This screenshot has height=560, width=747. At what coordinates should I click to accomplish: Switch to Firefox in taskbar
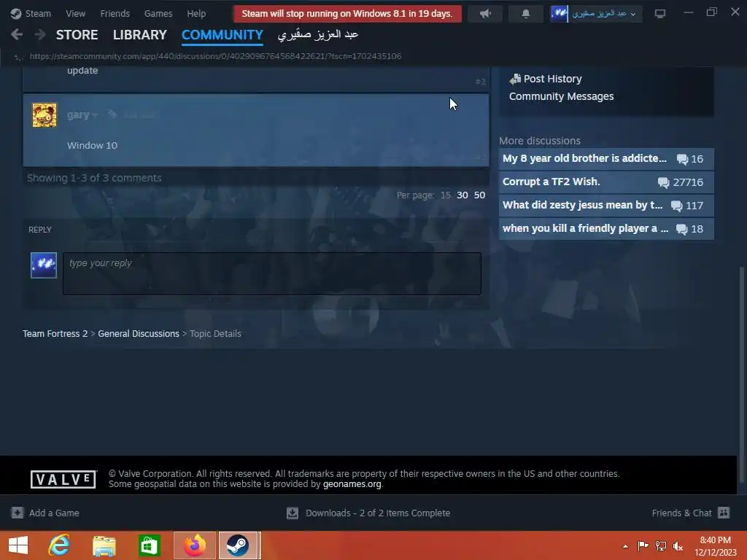[x=195, y=545]
